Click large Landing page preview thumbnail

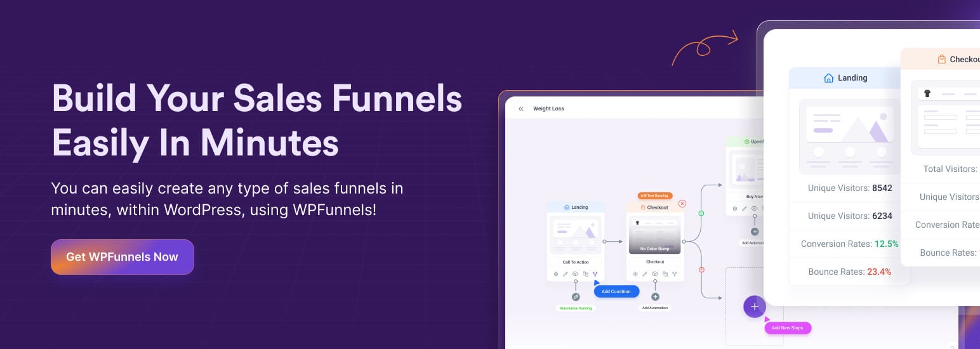coord(850,136)
